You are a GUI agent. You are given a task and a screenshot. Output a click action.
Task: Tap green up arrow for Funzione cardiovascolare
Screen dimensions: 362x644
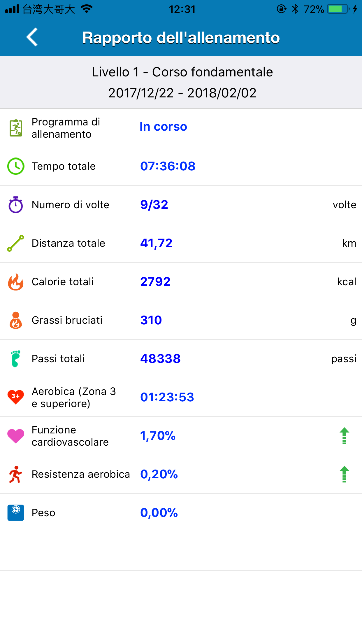tap(345, 436)
